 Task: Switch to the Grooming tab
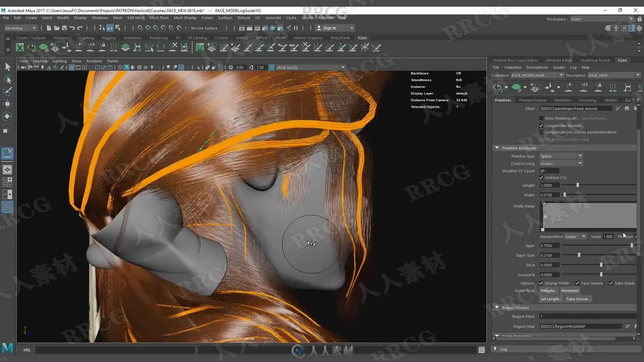(x=587, y=100)
